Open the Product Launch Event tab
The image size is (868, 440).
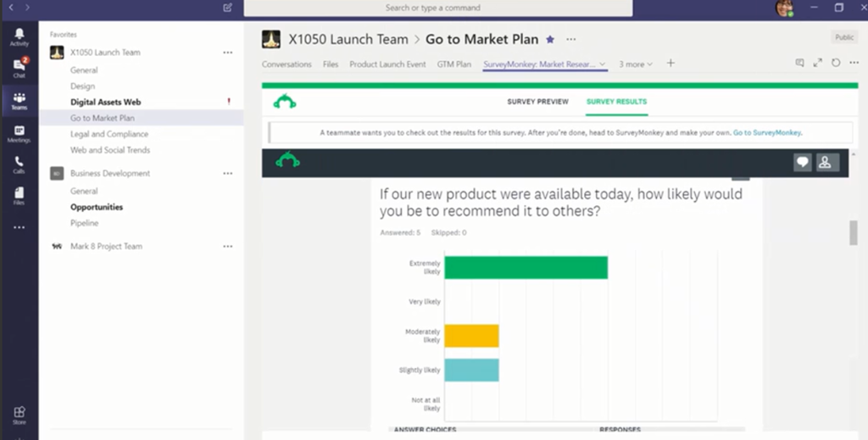[387, 64]
